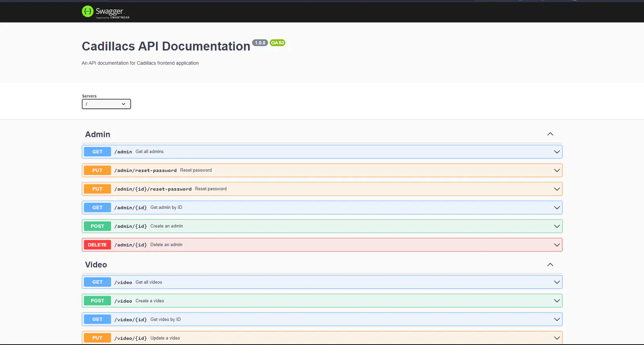Click the 1.0.0 version badge
644x345 pixels.
260,43
